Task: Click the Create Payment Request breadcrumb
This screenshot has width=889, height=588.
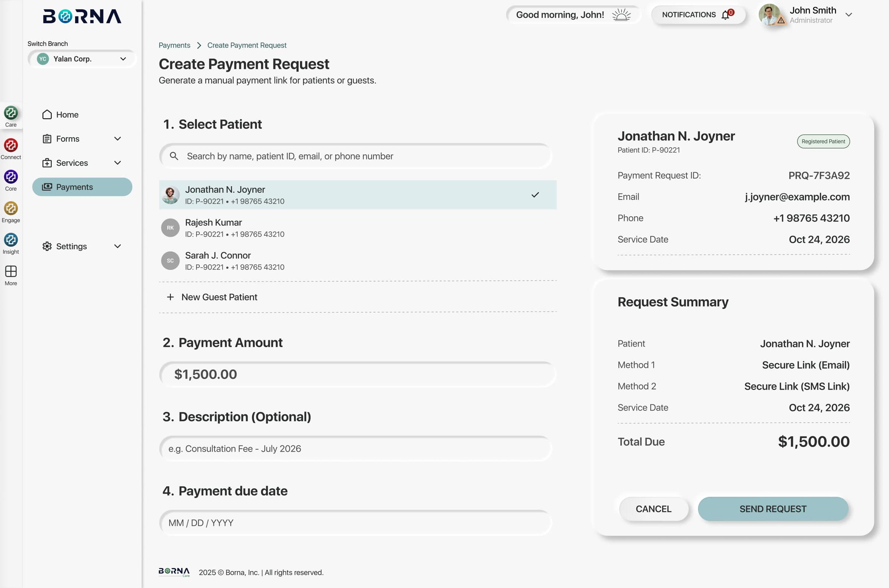Action: pos(247,45)
